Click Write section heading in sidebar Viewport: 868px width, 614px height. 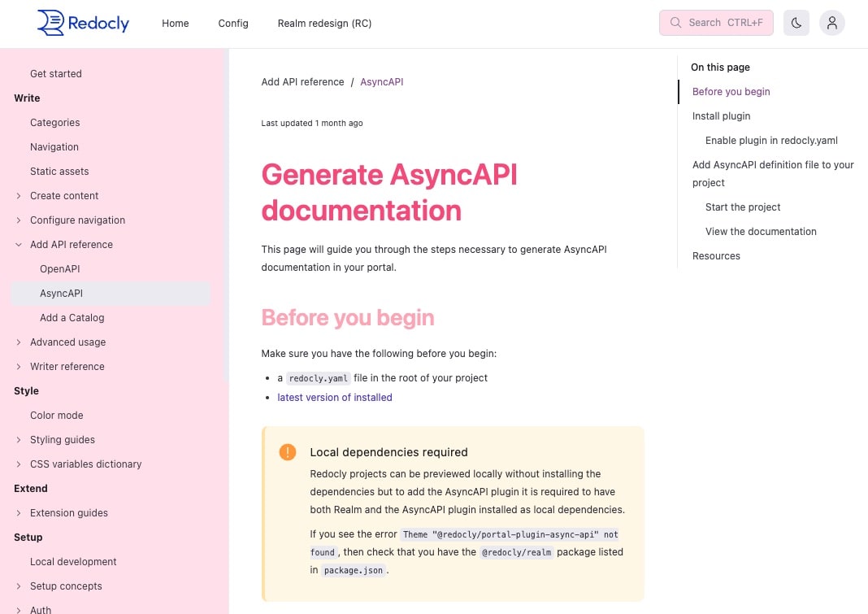(27, 98)
